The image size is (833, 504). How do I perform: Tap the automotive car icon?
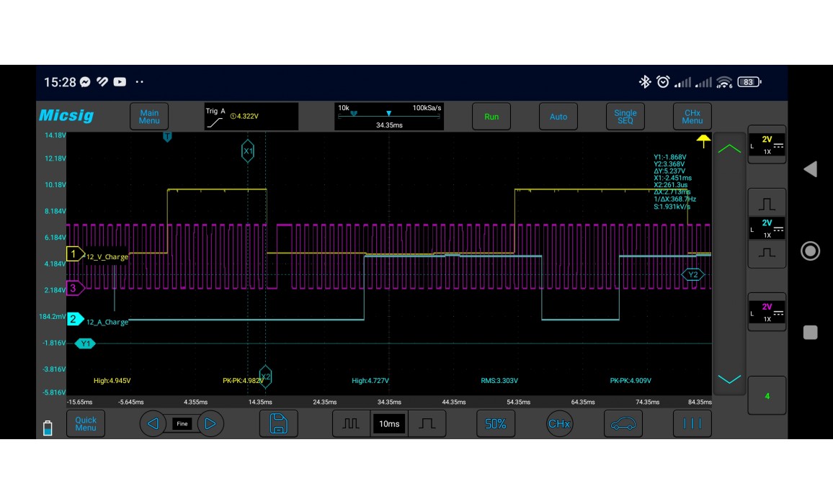[x=623, y=423]
